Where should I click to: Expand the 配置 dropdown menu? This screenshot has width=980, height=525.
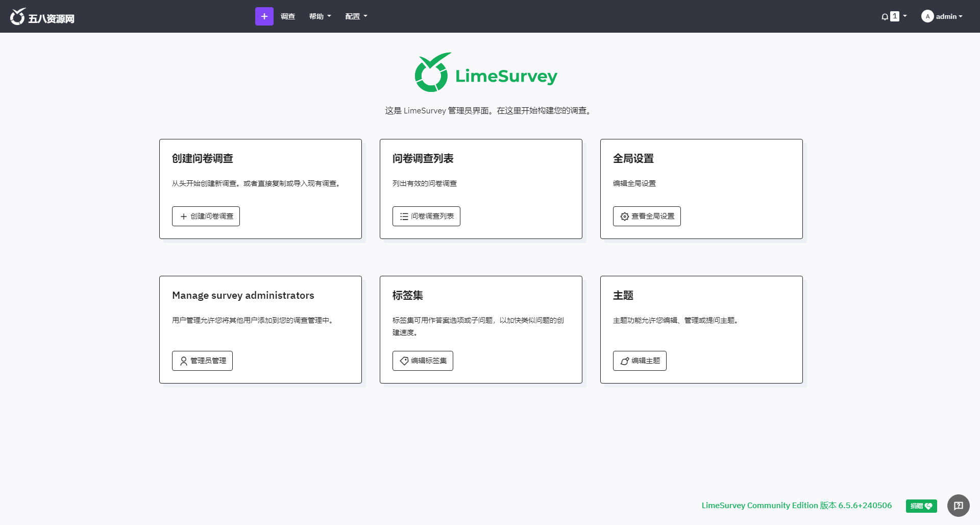pos(356,16)
